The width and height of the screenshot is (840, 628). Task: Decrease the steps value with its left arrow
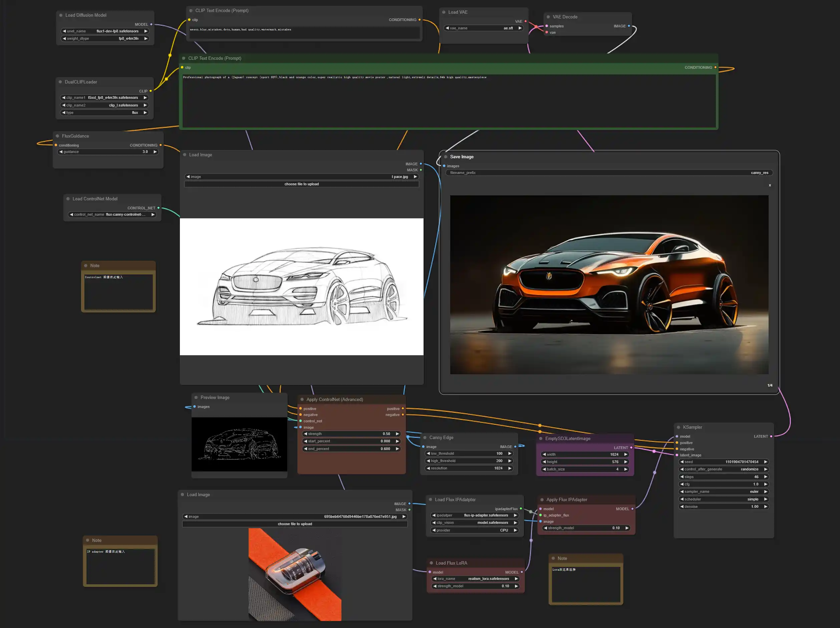pos(682,477)
